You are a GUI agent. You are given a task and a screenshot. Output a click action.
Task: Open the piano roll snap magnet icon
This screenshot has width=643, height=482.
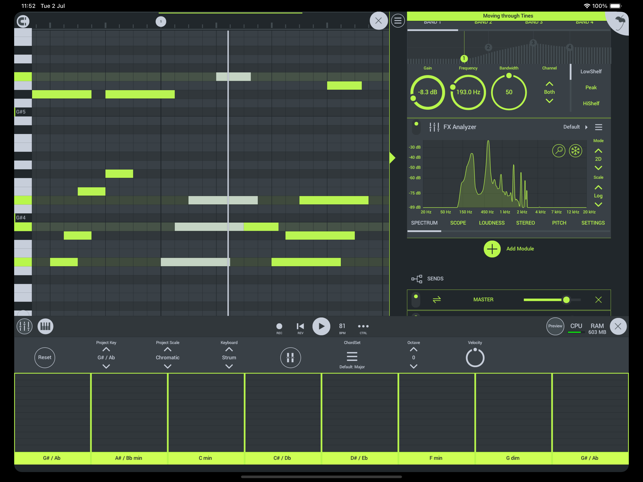23,21
